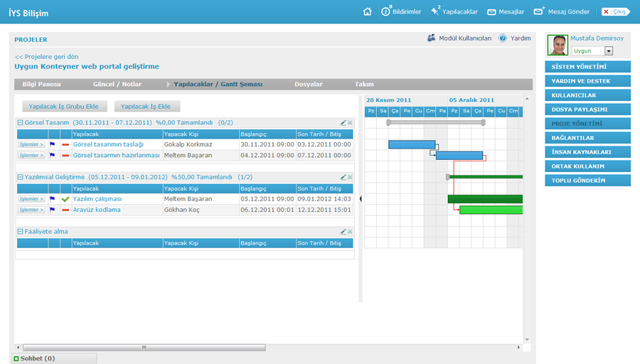
Task: Go to the home page icon
Action: coord(368,11)
